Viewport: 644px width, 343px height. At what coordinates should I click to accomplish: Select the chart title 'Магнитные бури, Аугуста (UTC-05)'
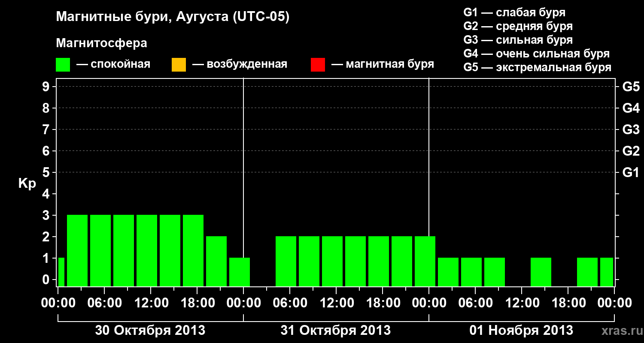coord(173,17)
